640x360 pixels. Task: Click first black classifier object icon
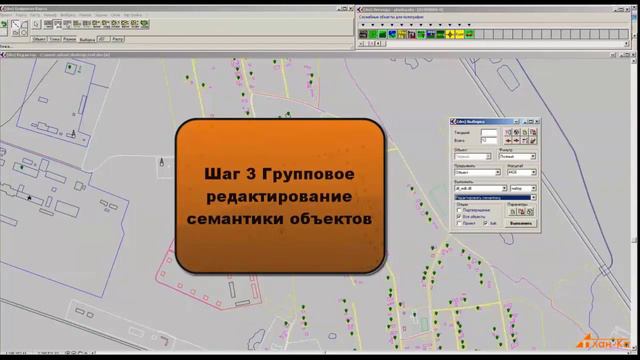pos(363,34)
